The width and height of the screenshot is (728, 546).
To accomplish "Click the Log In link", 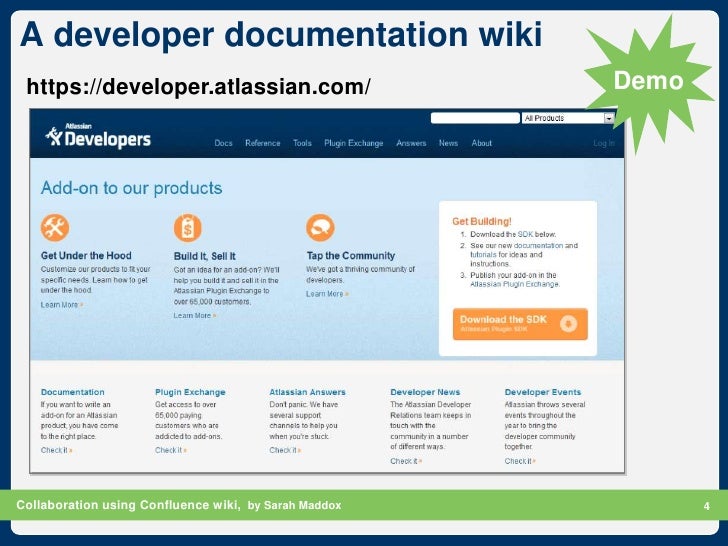I will pyautogui.click(x=604, y=143).
